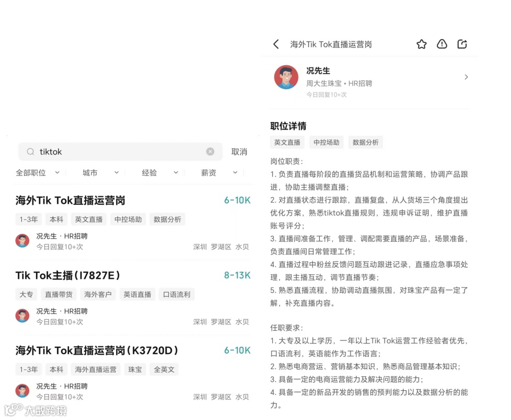Viewport: 511px width, 420px height.
Task: Expand the 薪资 filter dropdown
Action: pos(219,173)
